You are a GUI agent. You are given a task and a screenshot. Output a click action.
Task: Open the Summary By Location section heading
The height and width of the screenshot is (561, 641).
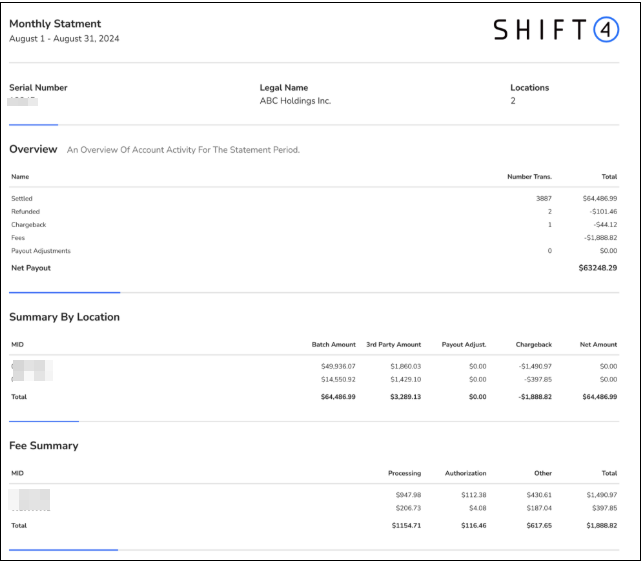tap(64, 317)
